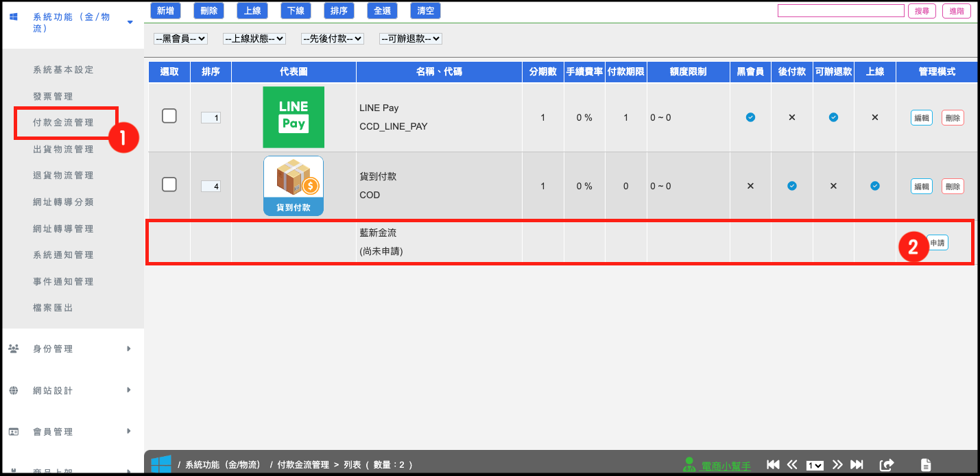Jump to last page icon
The width and height of the screenshot is (980, 476).
[857, 465]
